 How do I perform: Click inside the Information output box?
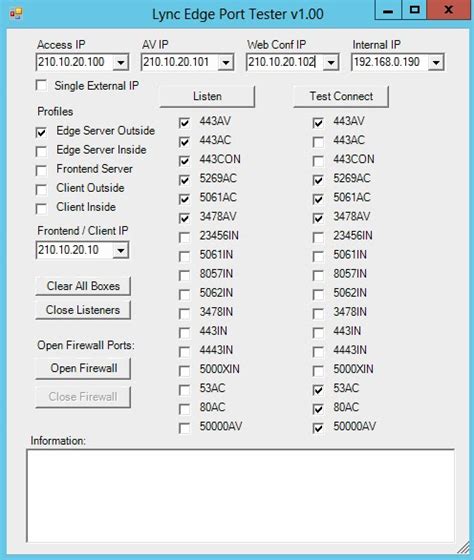240,496
